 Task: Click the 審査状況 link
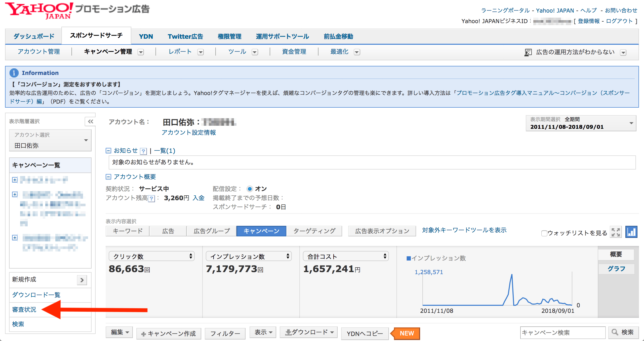point(24,310)
